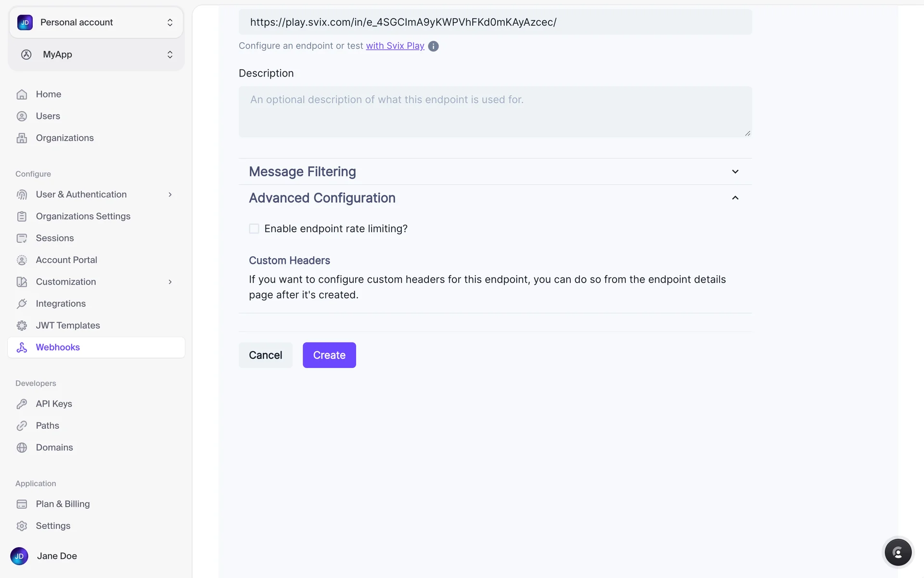
Task: Expand the Message Filtering section
Action: 735,171
